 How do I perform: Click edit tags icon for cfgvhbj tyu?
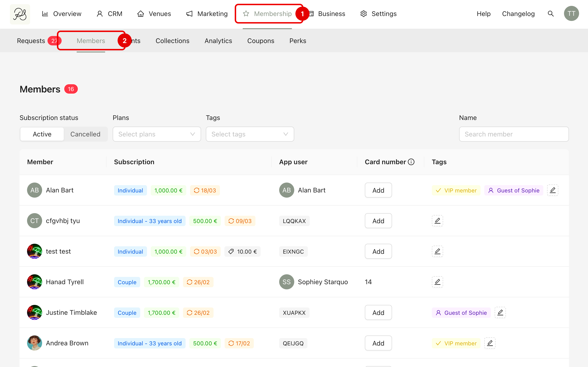[x=437, y=221]
